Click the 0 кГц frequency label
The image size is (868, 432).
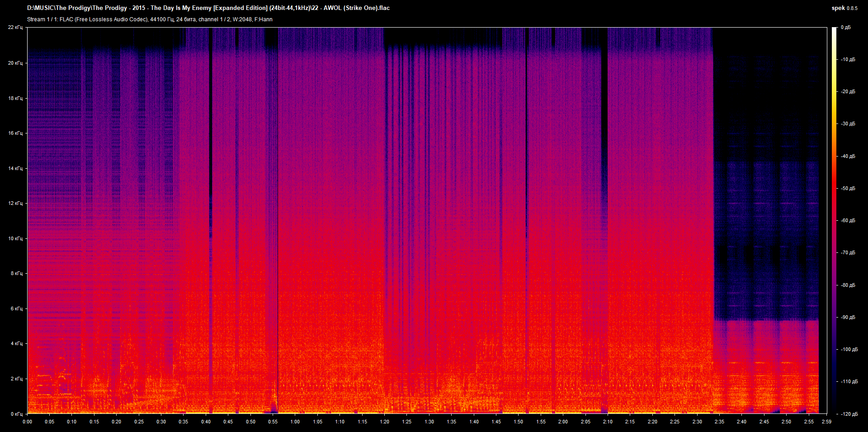click(16, 414)
